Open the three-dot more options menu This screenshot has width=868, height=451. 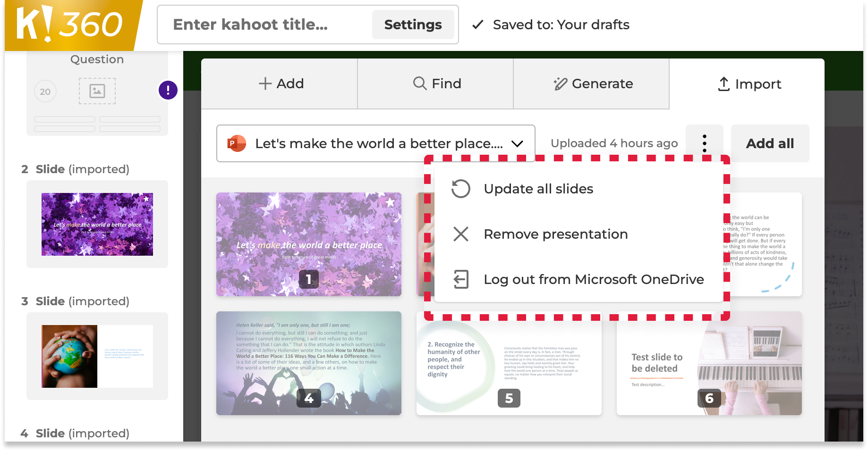(704, 143)
